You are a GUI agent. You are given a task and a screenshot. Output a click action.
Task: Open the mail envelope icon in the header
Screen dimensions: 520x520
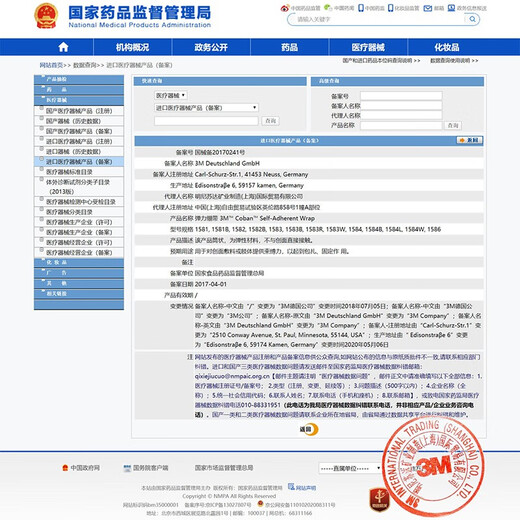coord(428,8)
